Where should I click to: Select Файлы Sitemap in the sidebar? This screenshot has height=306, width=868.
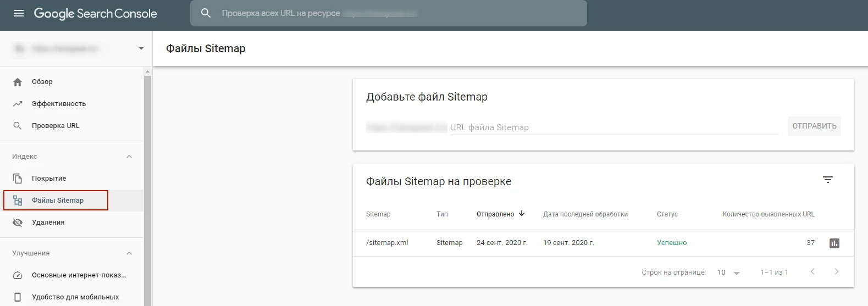click(57, 201)
